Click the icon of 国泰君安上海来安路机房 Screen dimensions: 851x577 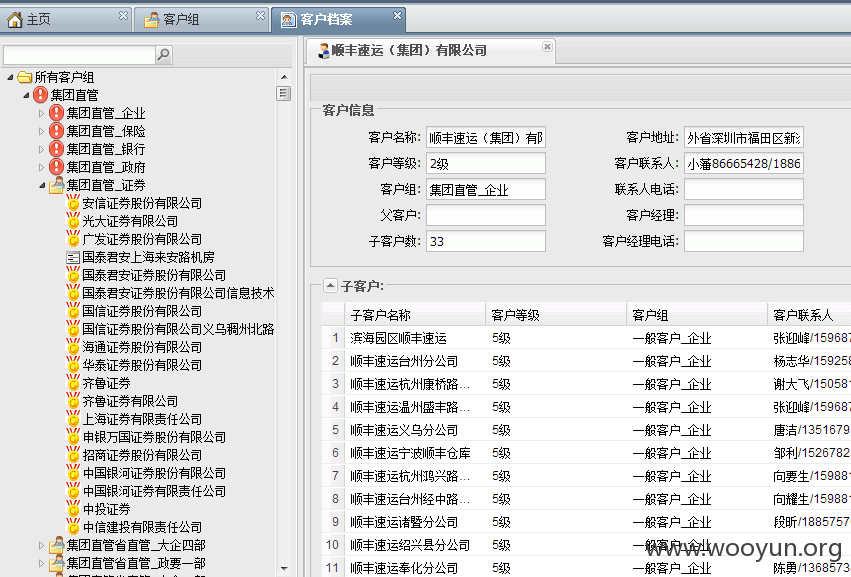click(73, 258)
